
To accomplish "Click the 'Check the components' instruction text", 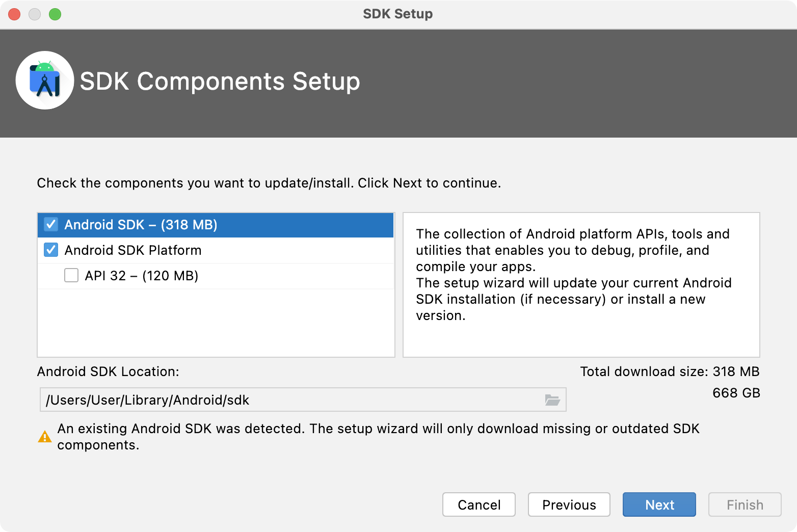I will pyautogui.click(x=269, y=183).
